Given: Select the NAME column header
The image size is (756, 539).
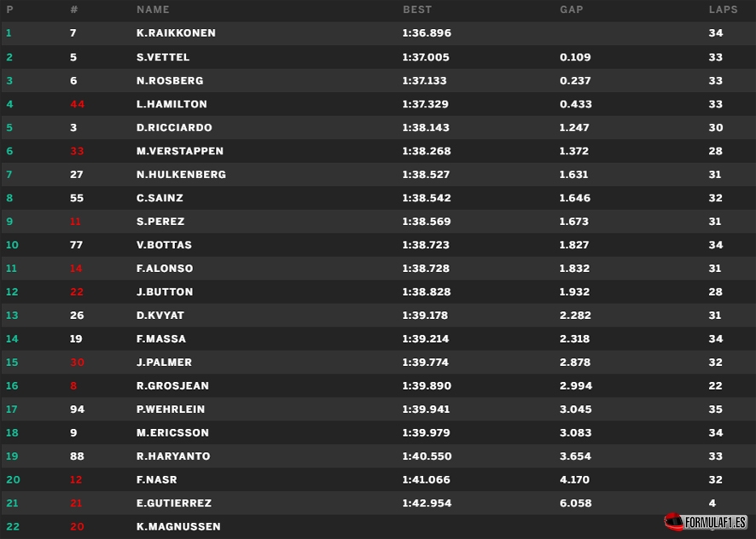Looking at the screenshot, I should (153, 9).
